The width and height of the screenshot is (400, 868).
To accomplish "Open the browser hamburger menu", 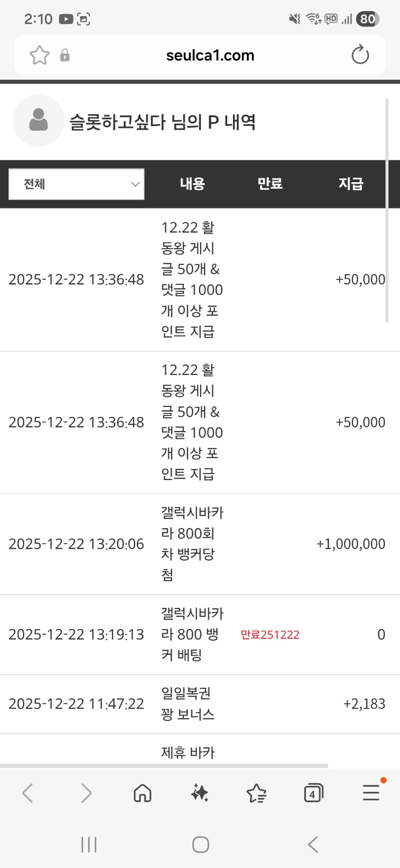I will click(371, 793).
